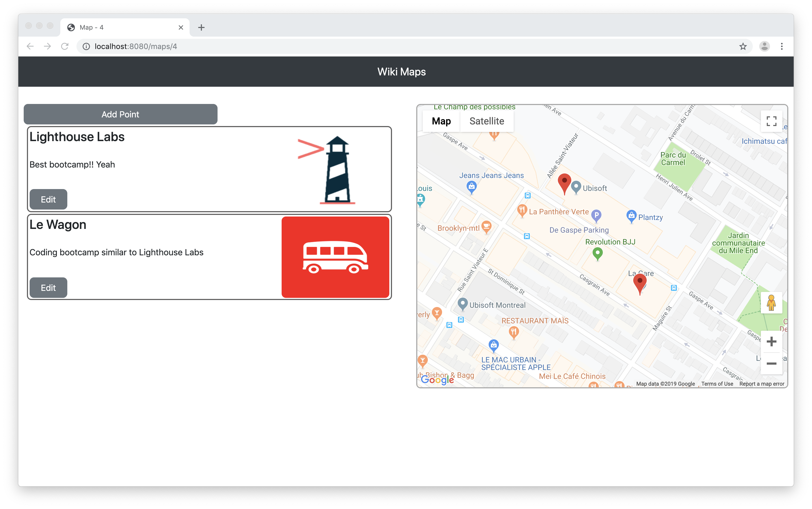Screen dimensions: 812x509
Task: Click the Best bootcamp!! Yeah description
Action: (72, 165)
